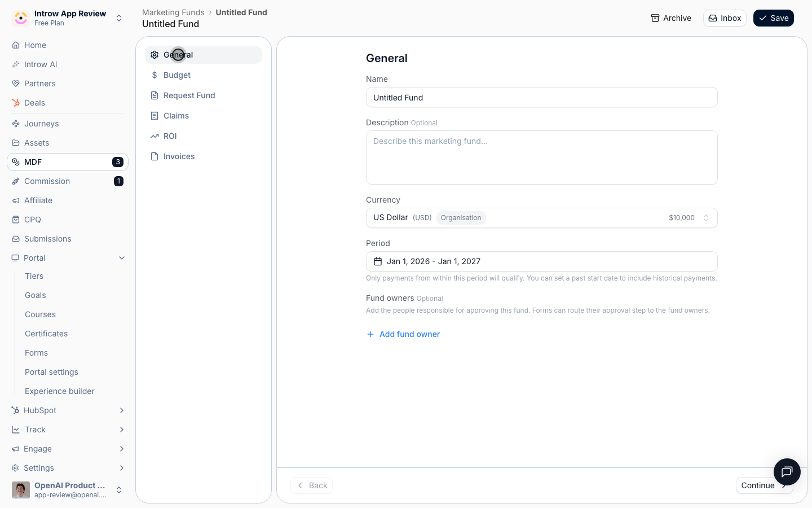Open the workspace switcher chevrons
The image size is (812, 508).
119,18
